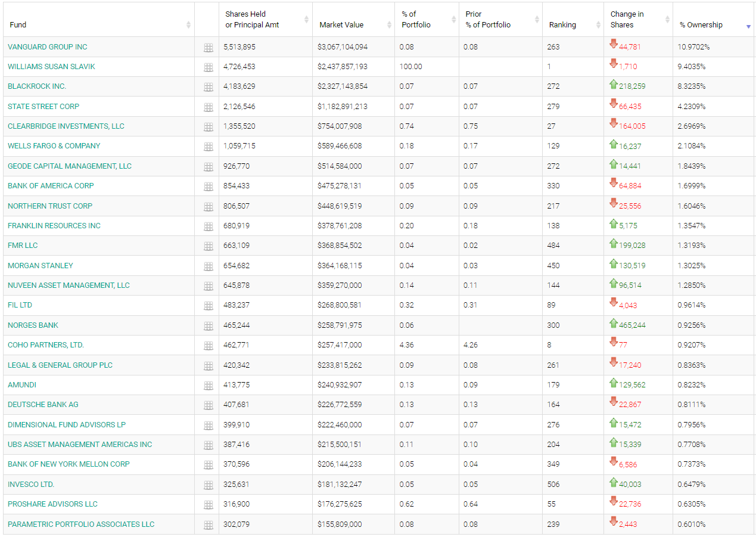Click grid icon in BlackRock Inc. row
This screenshot has width=756, height=537.
click(208, 87)
